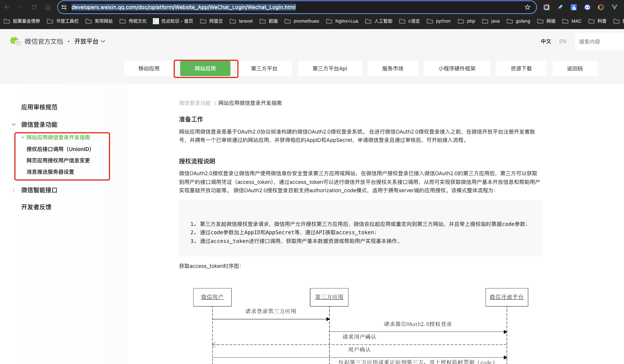Click the blue pen extension icon
Image resolution: width=624 pixels, height=364 pixels.
pyautogui.click(x=560, y=7)
